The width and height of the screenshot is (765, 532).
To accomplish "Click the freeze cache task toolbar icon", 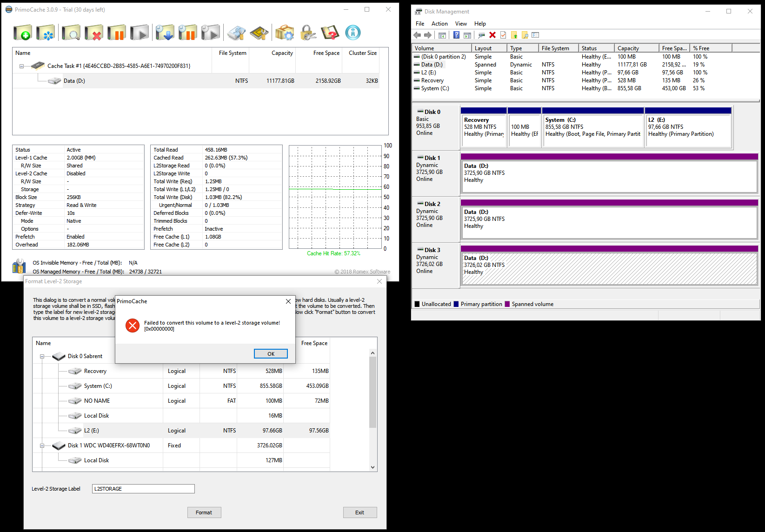I will (x=46, y=33).
